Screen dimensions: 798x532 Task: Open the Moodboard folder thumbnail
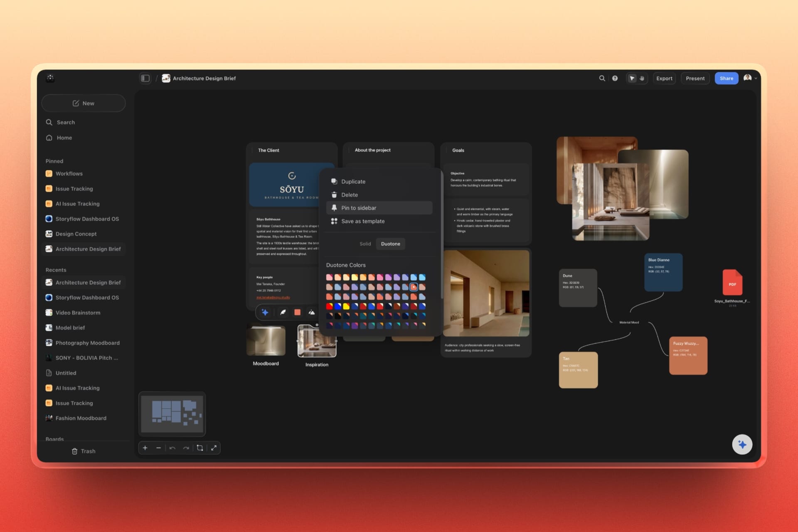coord(266,341)
